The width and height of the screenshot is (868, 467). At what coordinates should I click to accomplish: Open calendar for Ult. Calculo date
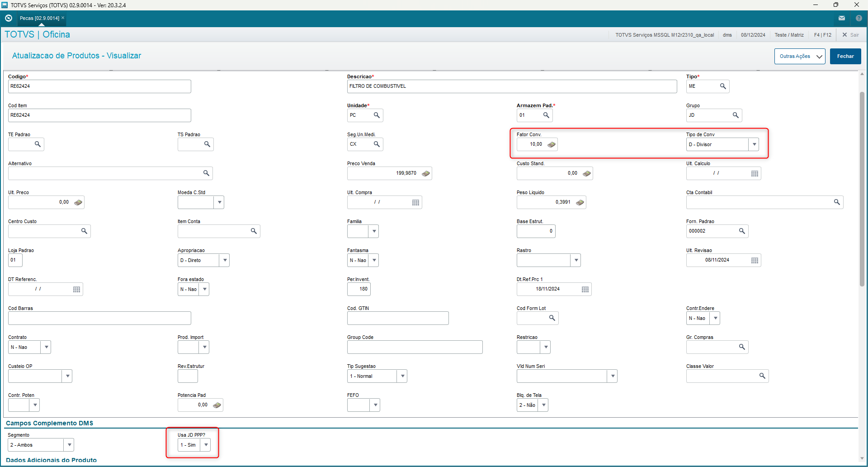[x=755, y=173]
